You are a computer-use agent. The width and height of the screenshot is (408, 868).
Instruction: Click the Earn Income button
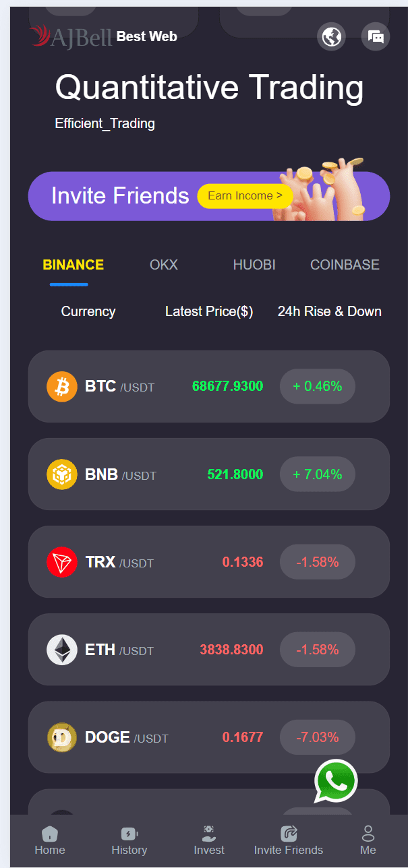click(245, 196)
